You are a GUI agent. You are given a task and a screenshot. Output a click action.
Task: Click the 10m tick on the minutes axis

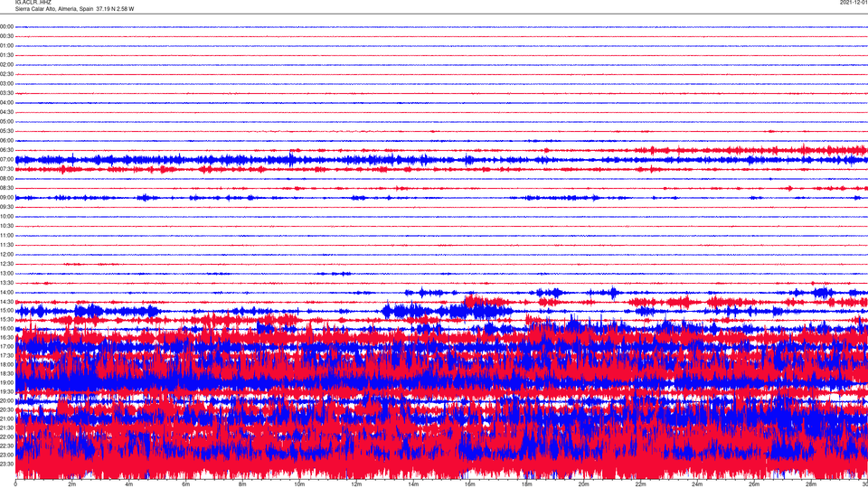[299, 483]
